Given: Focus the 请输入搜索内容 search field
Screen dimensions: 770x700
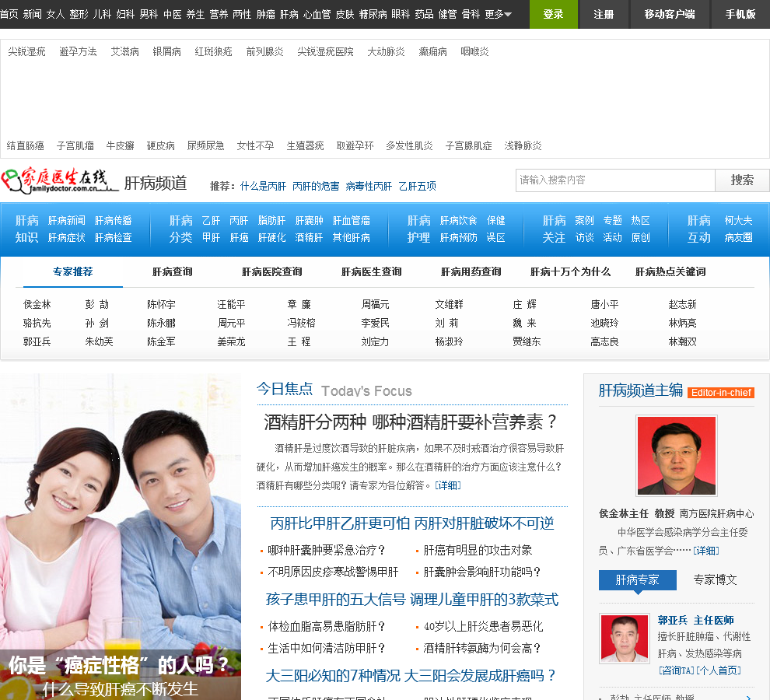Looking at the screenshot, I should click(615, 180).
